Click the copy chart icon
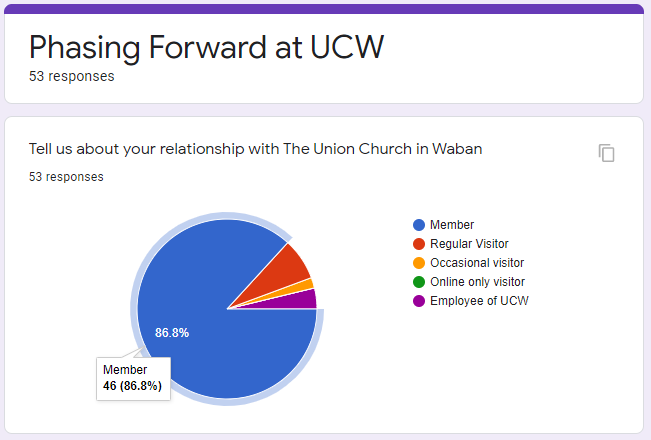Viewport: 651px width, 440px height. (606, 153)
